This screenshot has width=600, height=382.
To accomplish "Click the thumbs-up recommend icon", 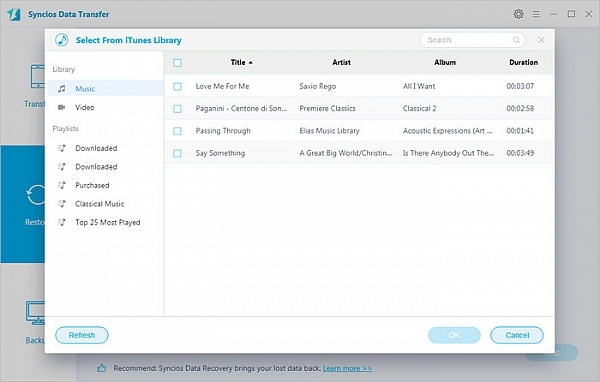I will pos(101,368).
